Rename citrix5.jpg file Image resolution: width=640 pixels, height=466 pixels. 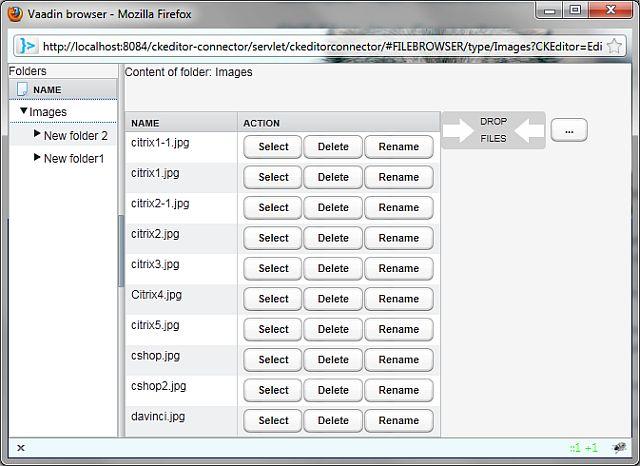click(399, 329)
